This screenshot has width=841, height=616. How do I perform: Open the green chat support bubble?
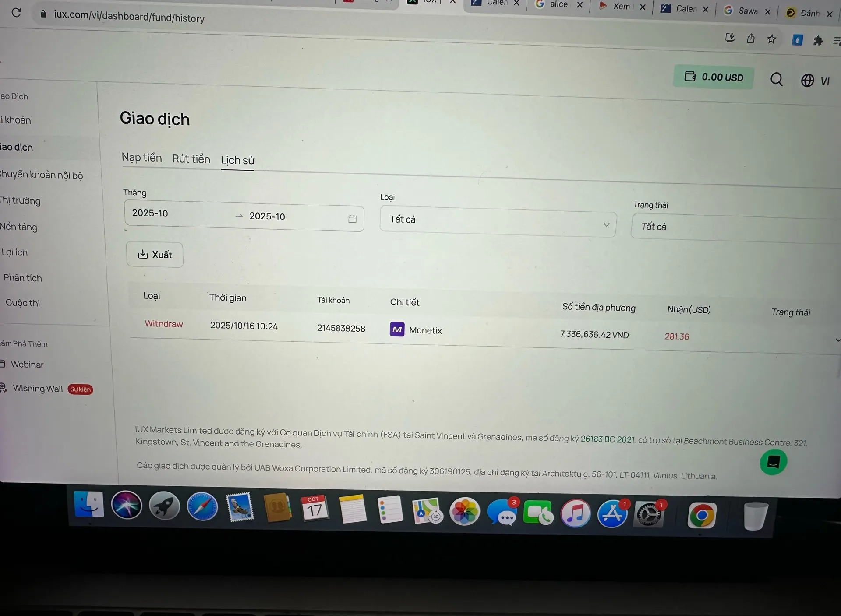pyautogui.click(x=773, y=462)
